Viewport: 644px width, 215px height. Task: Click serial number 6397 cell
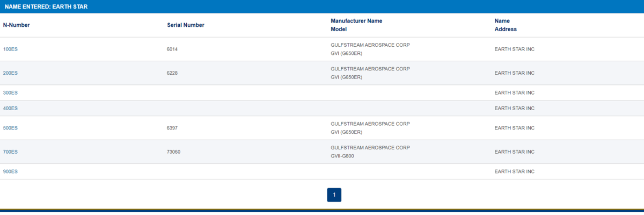click(172, 128)
